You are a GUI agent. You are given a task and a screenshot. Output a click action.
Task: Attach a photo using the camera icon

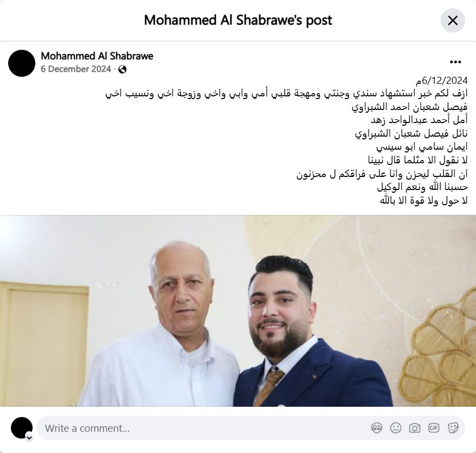tap(415, 428)
